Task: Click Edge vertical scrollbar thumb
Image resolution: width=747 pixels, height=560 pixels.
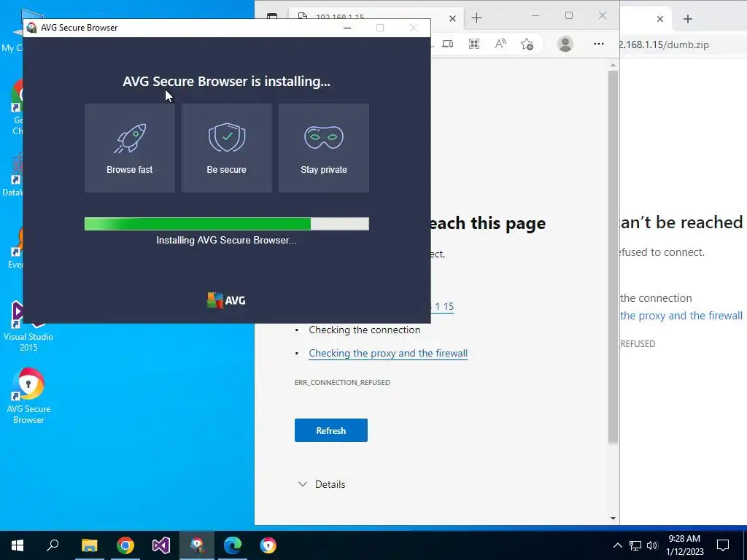Action: pyautogui.click(x=613, y=257)
